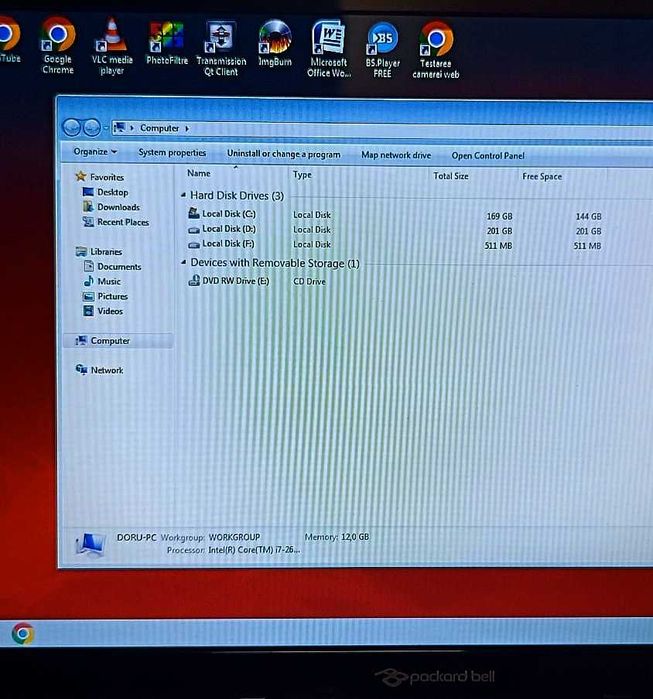653x699 pixels.
Task: Open Microsoft Office Word shortcut
Action: 329,49
